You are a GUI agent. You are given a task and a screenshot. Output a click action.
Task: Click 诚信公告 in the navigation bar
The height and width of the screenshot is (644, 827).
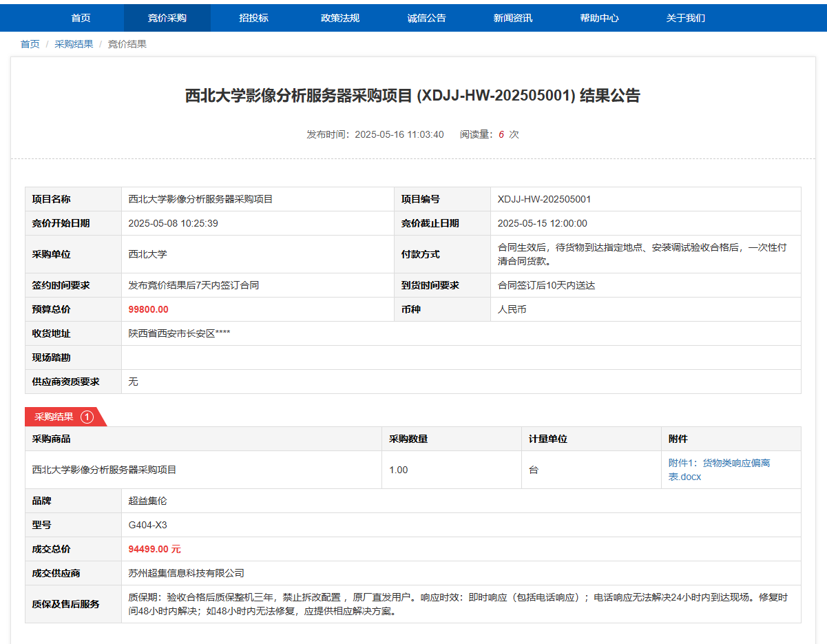click(426, 18)
